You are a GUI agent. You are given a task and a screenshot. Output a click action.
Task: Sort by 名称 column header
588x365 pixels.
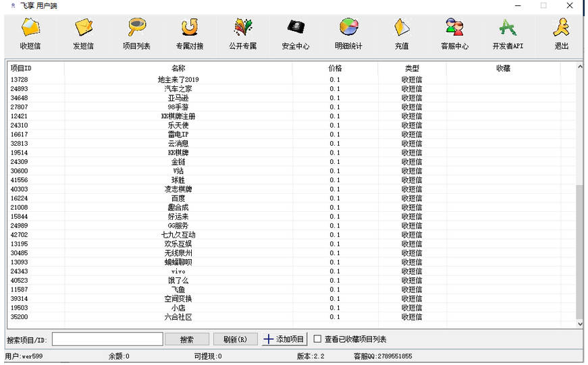pos(178,68)
